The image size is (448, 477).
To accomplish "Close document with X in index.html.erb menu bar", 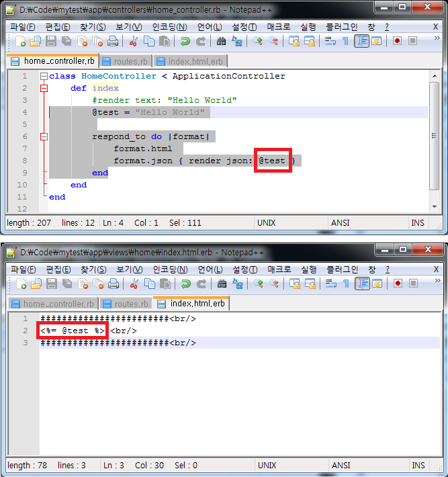I will point(436,269).
